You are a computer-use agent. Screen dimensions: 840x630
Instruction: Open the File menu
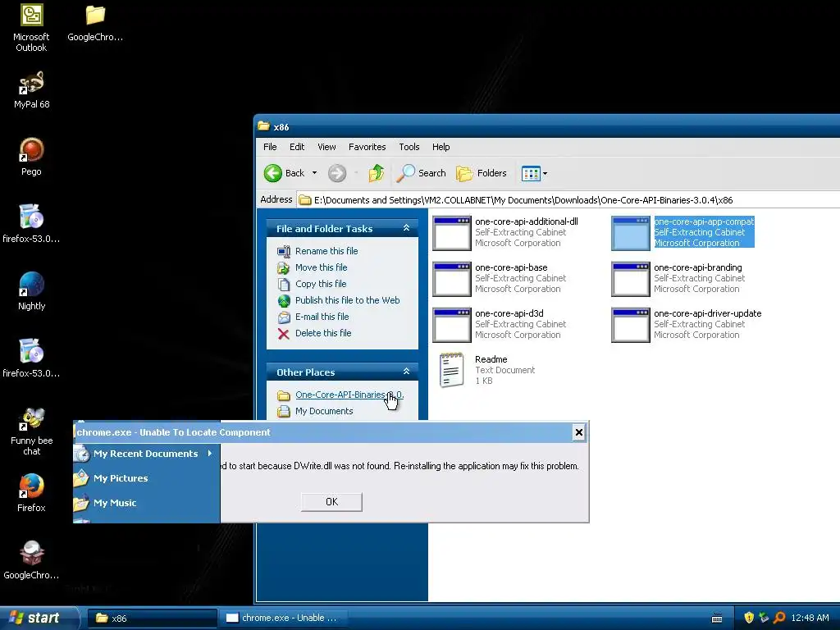pos(270,147)
